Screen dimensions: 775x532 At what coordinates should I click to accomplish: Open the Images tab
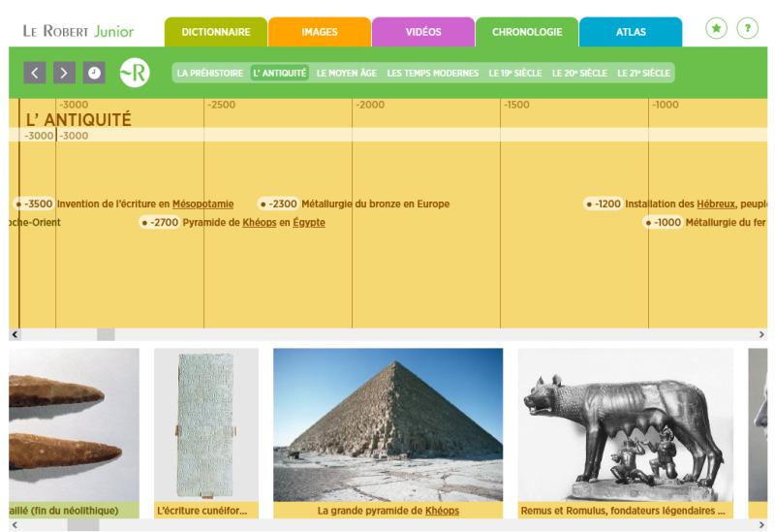pos(319,32)
